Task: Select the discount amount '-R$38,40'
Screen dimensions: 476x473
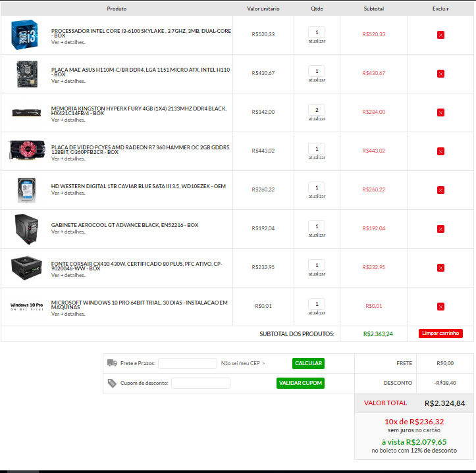Action: [445, 383]
